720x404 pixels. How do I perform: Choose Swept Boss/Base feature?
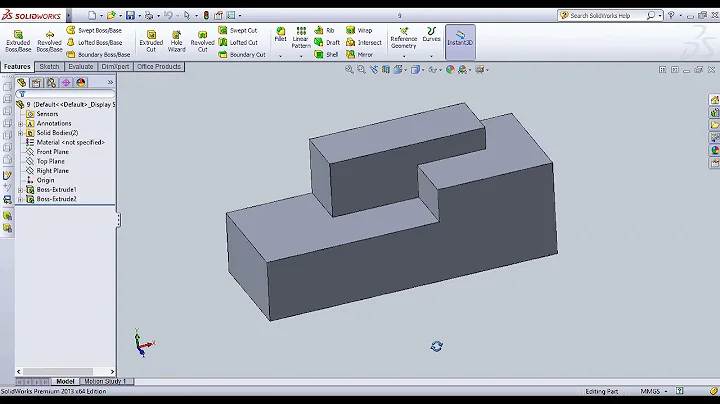click(95, 30)
